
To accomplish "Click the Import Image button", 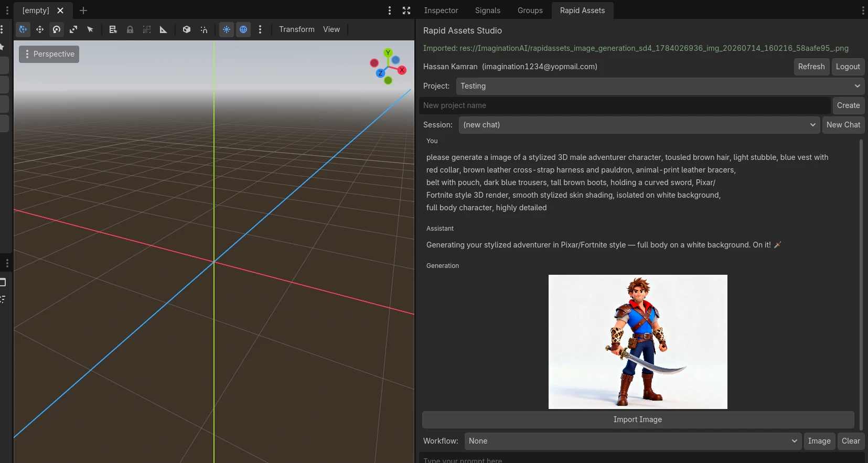I will coord(638,419).
